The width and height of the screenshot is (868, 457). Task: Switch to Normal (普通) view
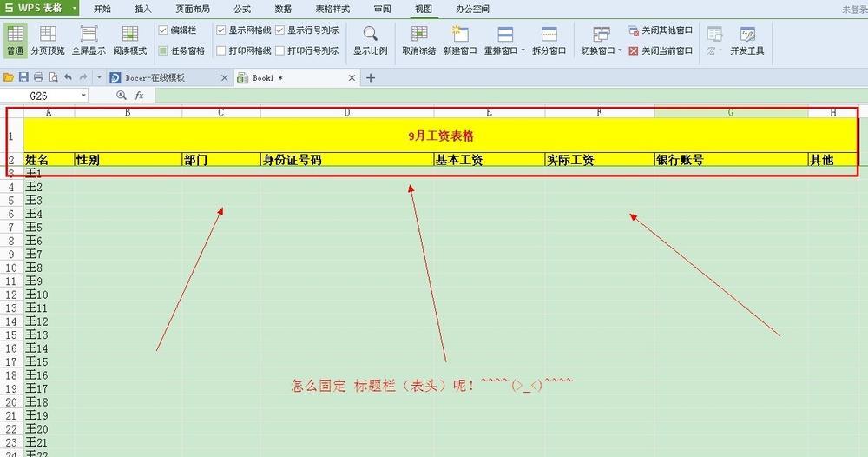(x=15, y=39)
